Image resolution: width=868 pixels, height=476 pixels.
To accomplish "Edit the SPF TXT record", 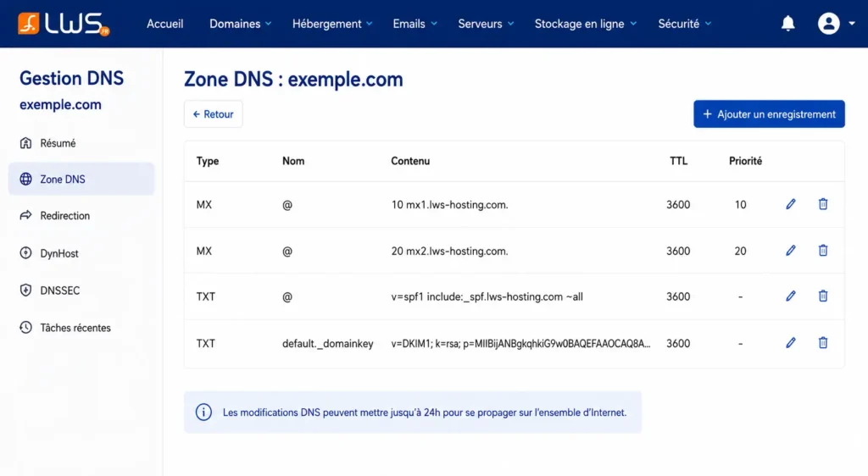I will (791, 296).
